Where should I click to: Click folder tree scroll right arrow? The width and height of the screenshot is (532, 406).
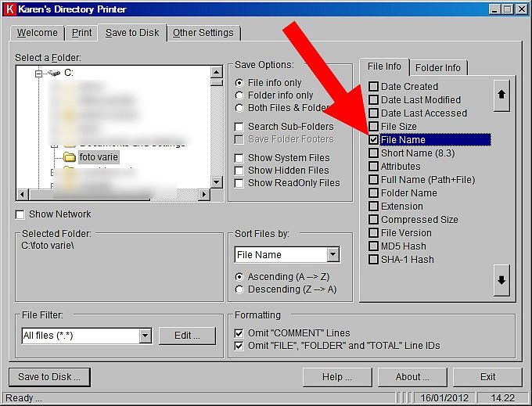pos(204,194)
